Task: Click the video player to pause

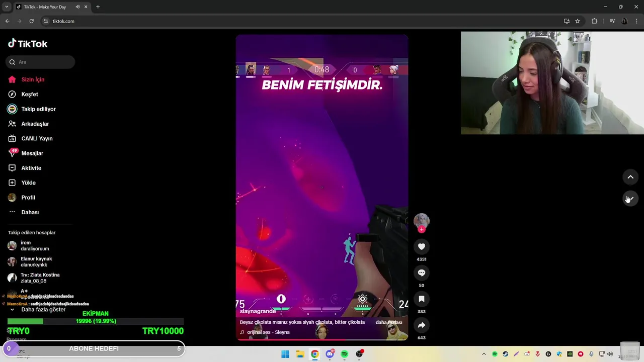Action: click(322, 187)
